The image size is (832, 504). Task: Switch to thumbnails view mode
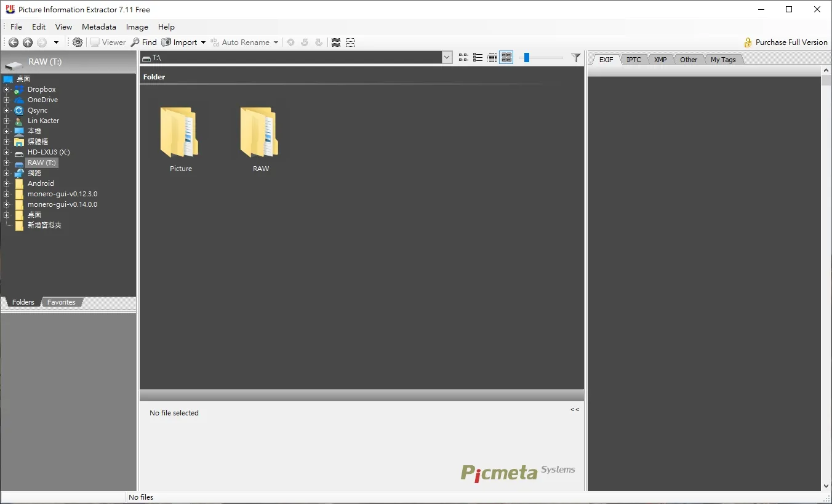pos(506,57)
